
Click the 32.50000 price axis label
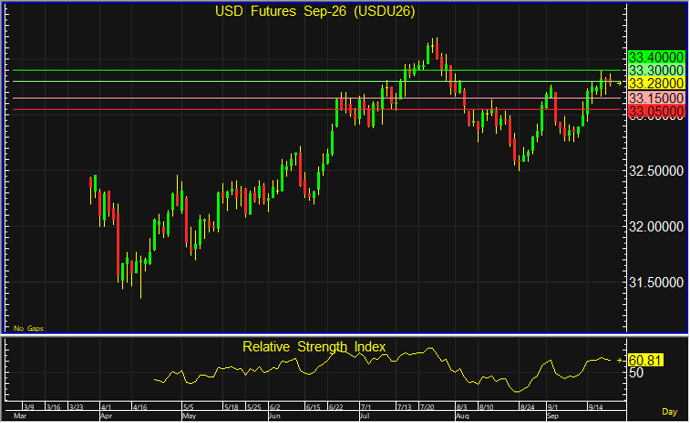click(x=656, y=171)
